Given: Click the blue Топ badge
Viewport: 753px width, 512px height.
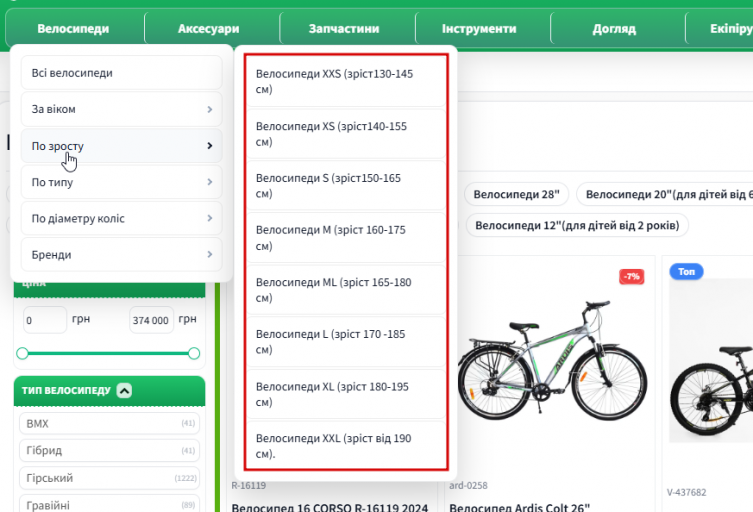Looking at the screenshot, I should (686, 271).
